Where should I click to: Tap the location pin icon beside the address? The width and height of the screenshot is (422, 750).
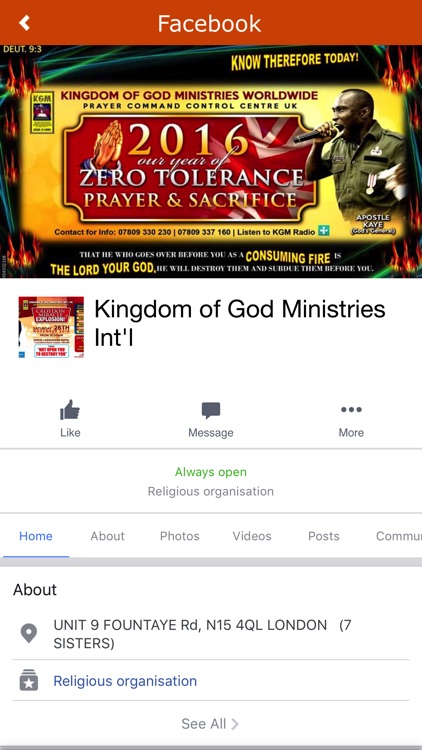[29, 633]
